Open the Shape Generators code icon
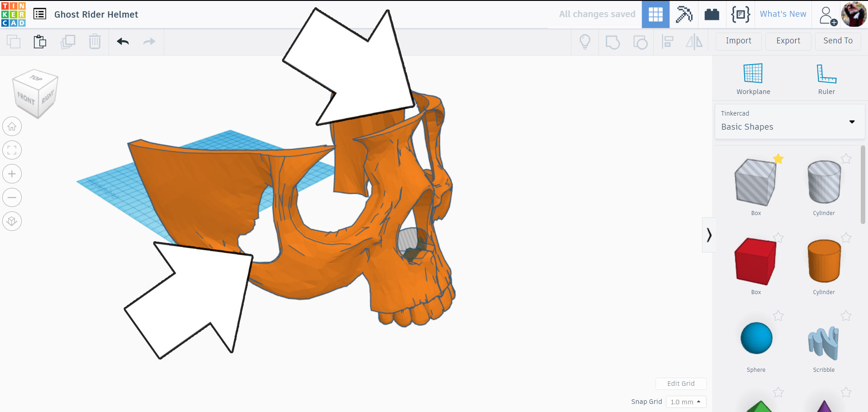Screen dimensions: 868x412 tap(741, 14)
